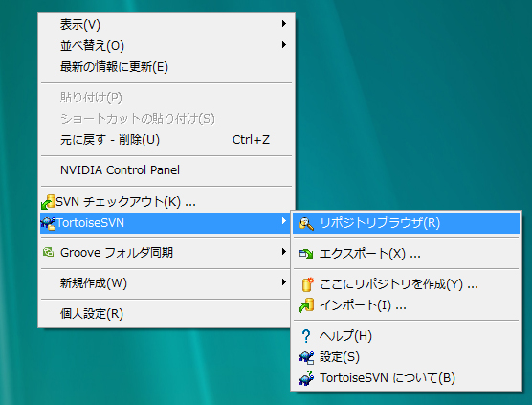Expand the 並べ替え(O) submenu arrow
The image size is (532, 405).
tap(284, 44)
